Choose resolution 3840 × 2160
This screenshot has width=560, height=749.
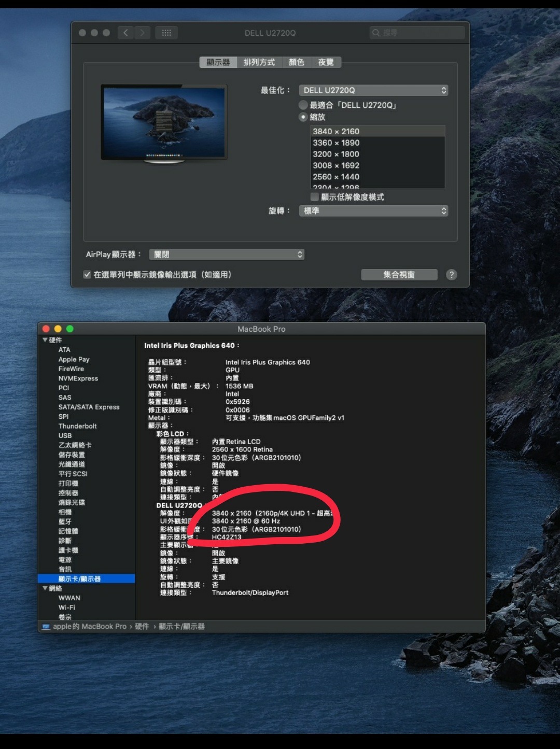tap(377, 132)
